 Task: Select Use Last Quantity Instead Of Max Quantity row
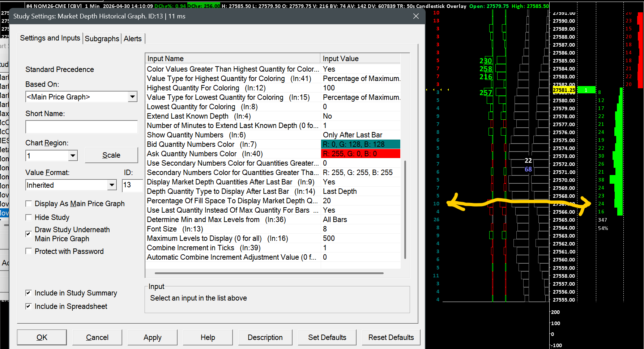pos(273,210)
